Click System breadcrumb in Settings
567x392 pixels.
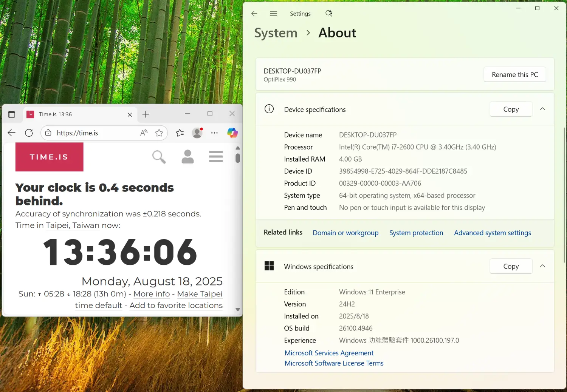click(x=276, y=33)
